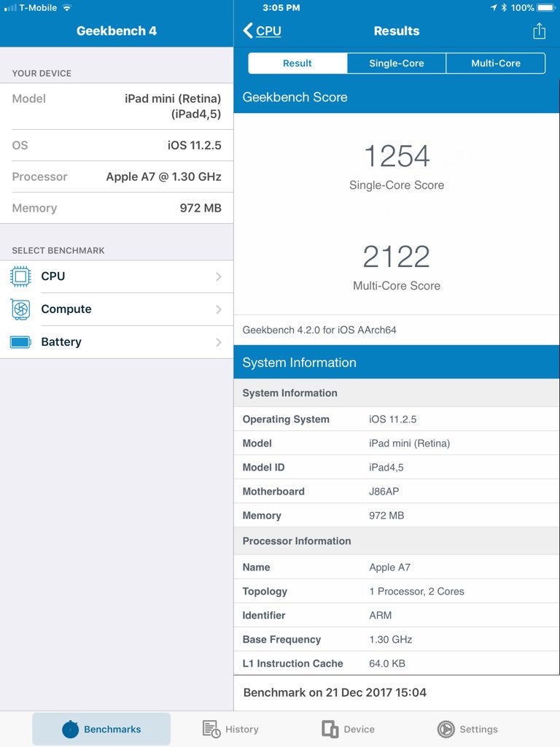Click the '972 MB' value in Your Device
Viewport: 560px width, 747px height.
tap(201, 208)
